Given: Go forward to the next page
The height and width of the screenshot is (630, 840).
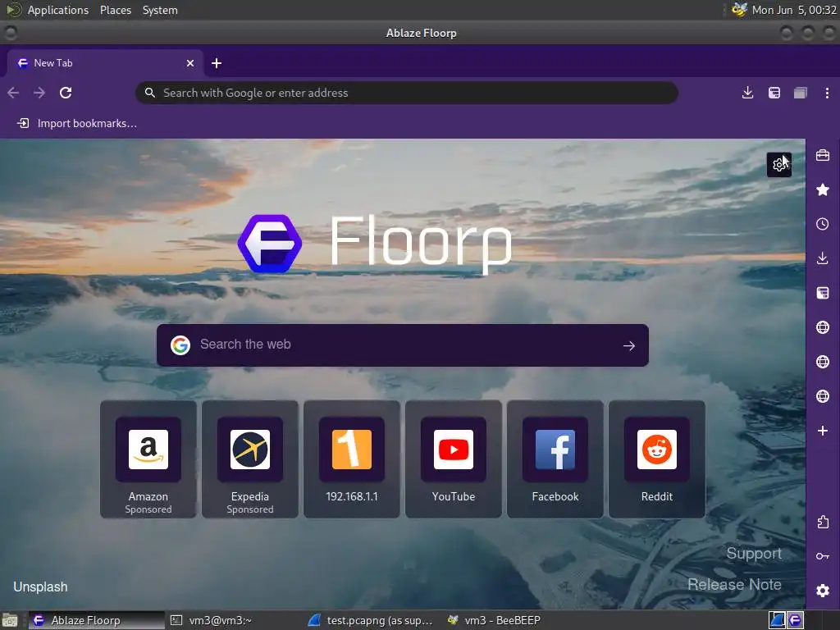Looking at the screenshot, I should [x=39, y=93].
